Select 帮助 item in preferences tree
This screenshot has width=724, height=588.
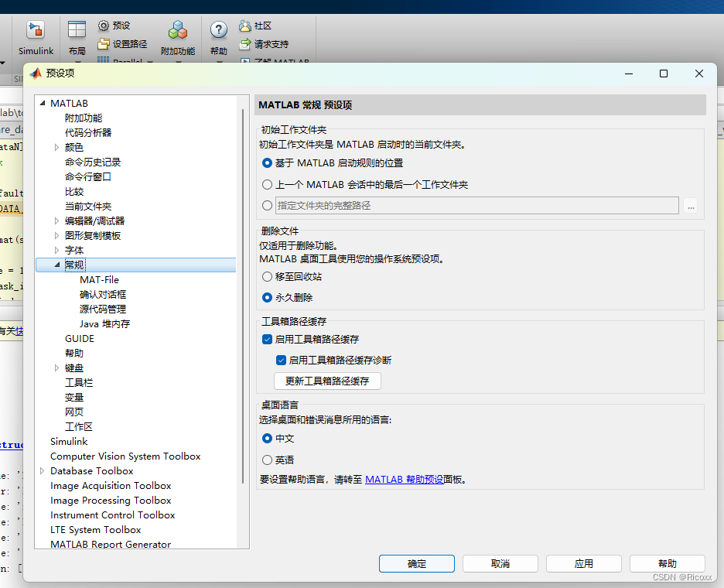tap(74, 354)
